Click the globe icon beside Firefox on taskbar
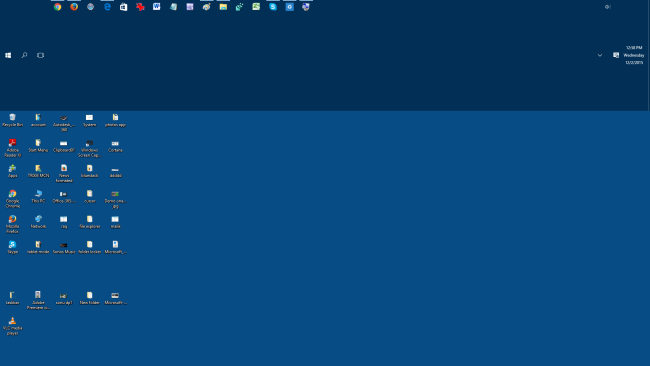Viewport: 650px width, 366px height. pos(90,7)
